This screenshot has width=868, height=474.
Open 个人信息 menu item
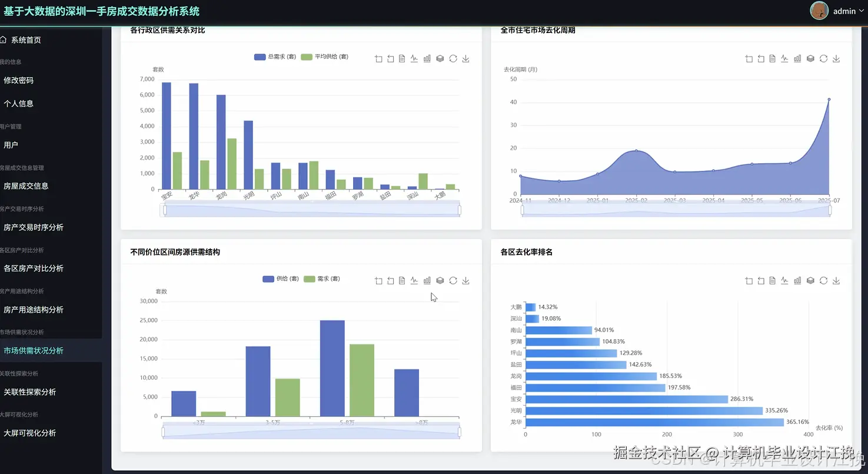[x=51, y=104]
